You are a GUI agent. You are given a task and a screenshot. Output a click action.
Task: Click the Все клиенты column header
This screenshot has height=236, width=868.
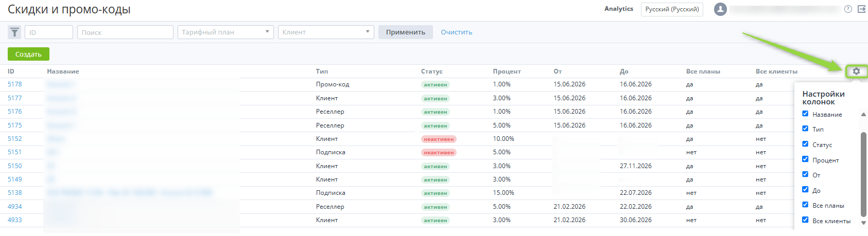coord(776,71)
